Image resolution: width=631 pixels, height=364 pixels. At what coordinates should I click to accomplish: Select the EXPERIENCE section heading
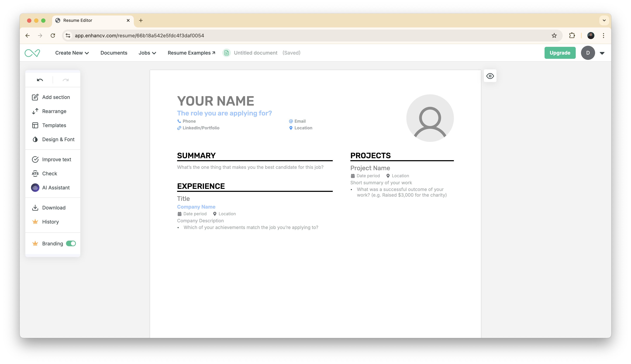click(201, 186)
